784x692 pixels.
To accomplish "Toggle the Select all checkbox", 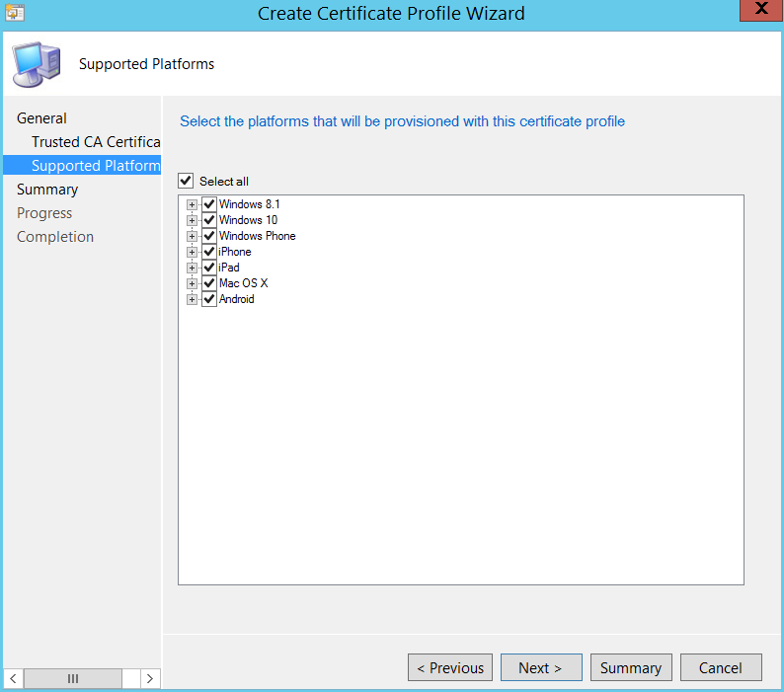I will click(186, 181).
